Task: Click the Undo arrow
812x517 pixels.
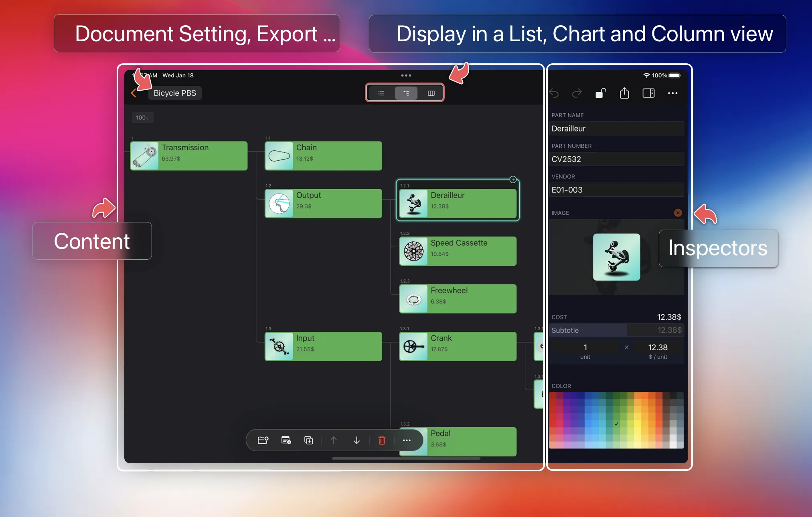Action: click(554, 93)
